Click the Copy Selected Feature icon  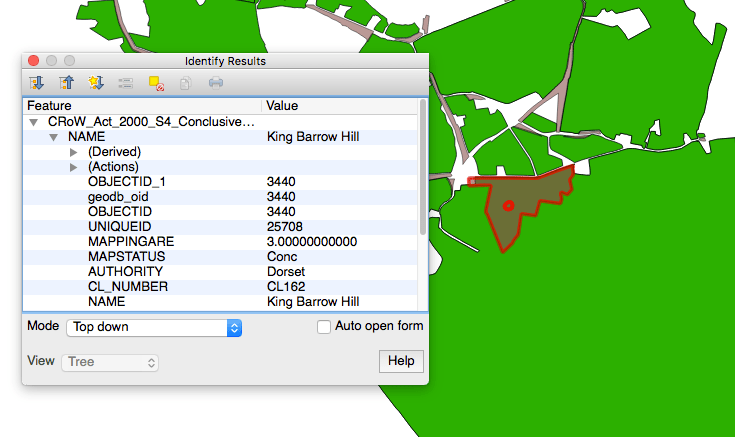coord(185,83)
